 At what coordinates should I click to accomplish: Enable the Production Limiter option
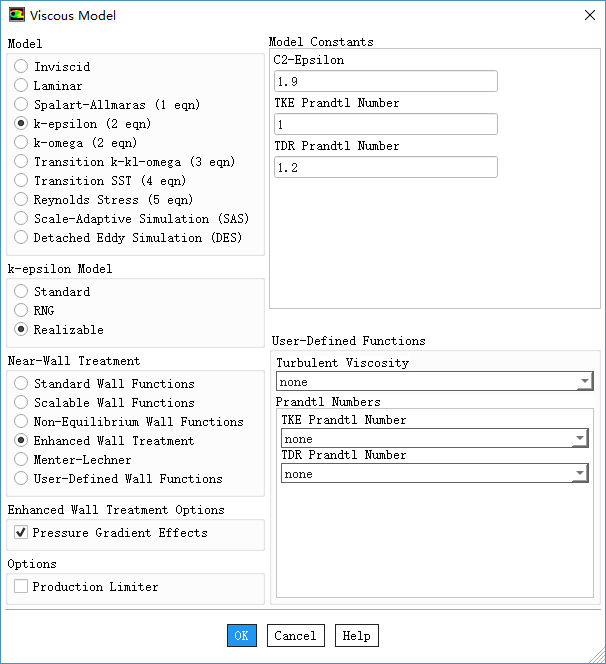21,587
